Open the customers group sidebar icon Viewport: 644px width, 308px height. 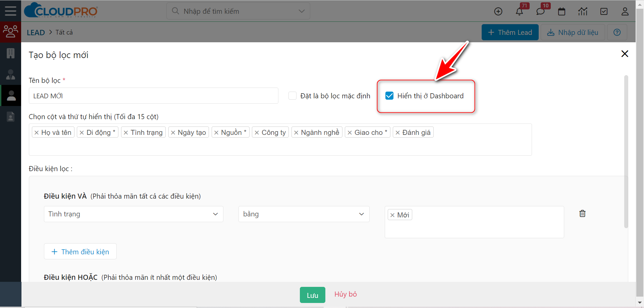tap(10, 32)
